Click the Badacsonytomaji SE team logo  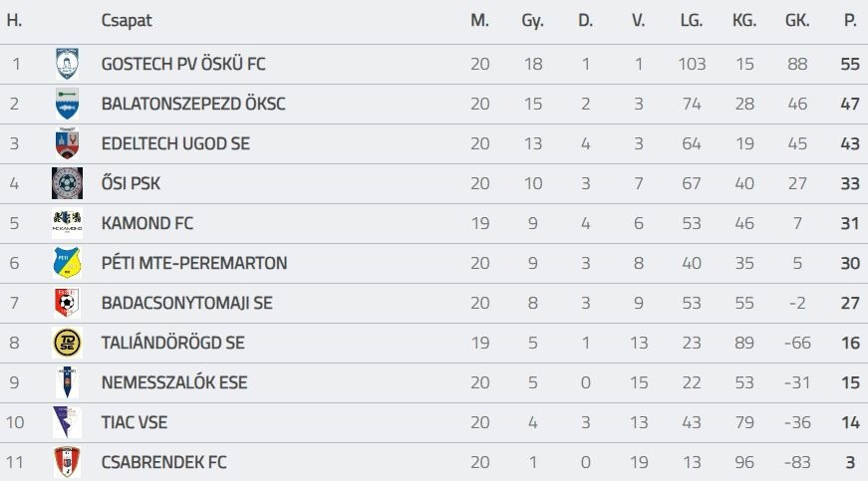[67, 304]
